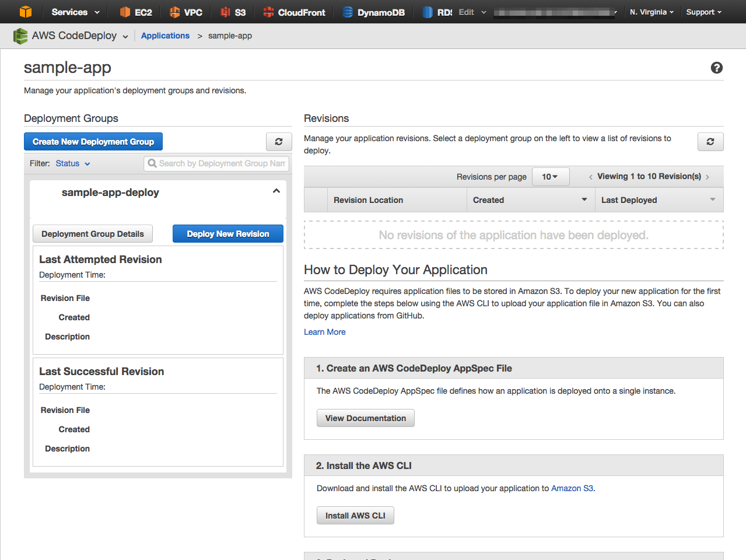The image size is (746, 560).
Task: Refresh the Revisions list
Action: click(x=710, y=141)
